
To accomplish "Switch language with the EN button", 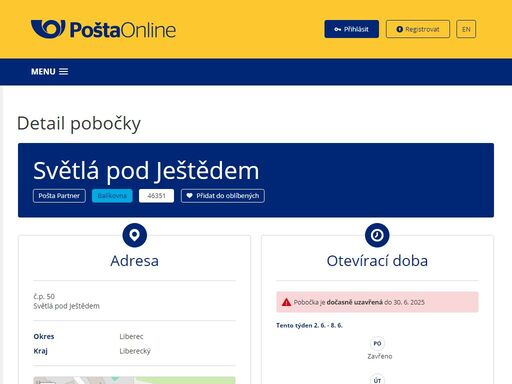I will pos(466,29).
